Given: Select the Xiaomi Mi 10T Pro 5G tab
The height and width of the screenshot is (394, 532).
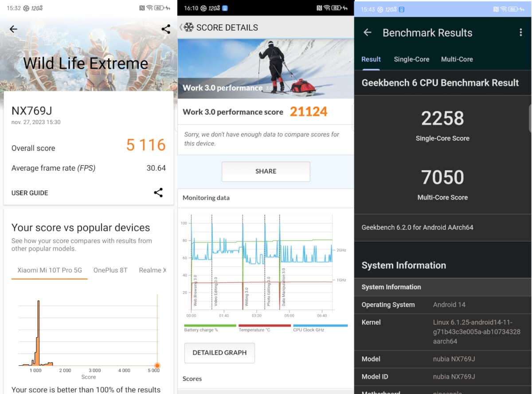Looking at the screenshot, I should [x=50, y=270].
